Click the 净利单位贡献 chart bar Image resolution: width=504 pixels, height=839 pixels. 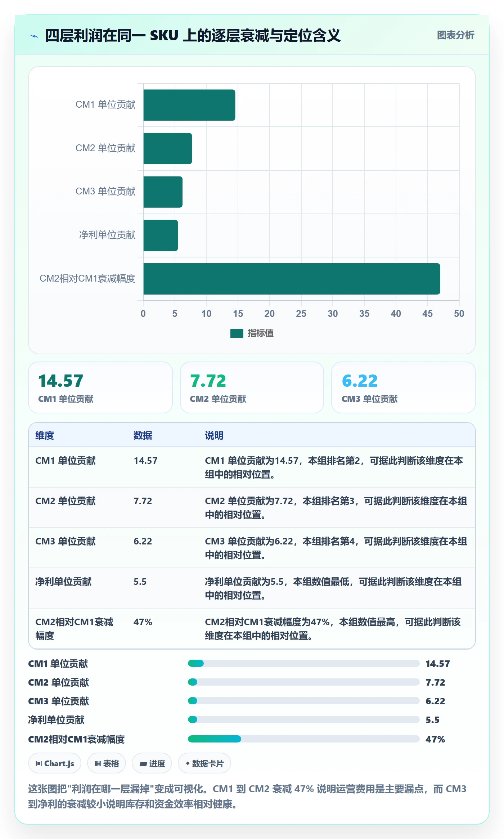tap(161, 235)
